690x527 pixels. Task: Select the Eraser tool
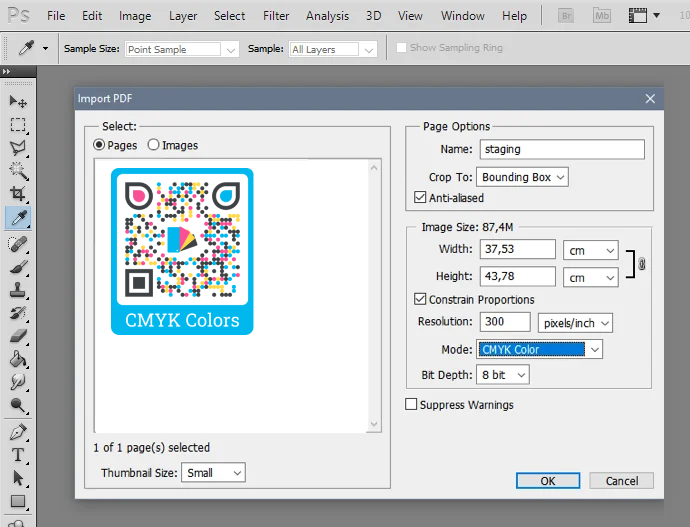point(18,336)
